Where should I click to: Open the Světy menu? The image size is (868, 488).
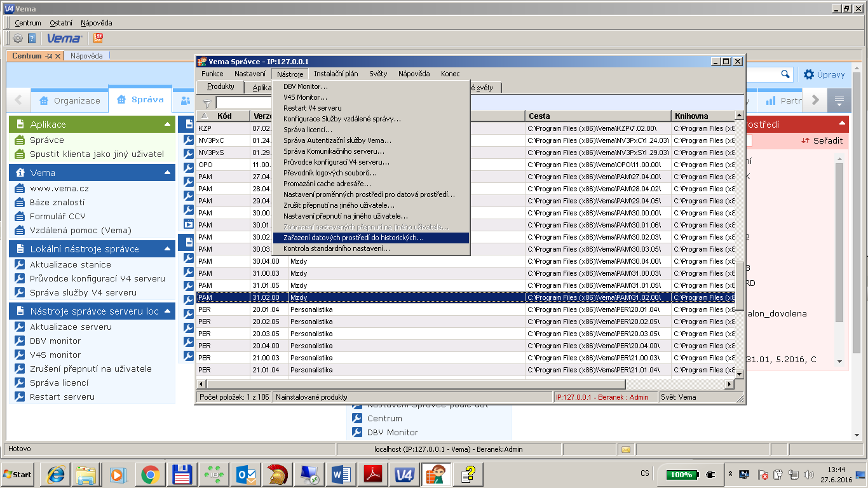coord(378,74)
